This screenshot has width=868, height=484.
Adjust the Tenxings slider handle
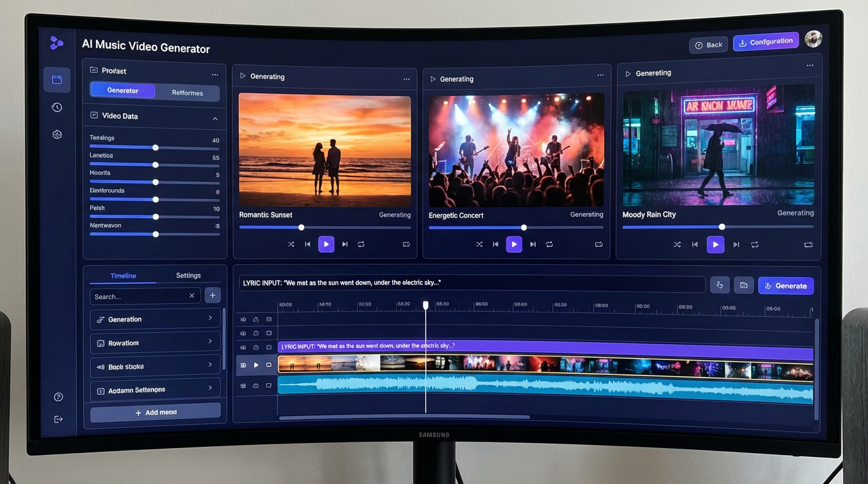pyautogui.click(x=155, y=147)
